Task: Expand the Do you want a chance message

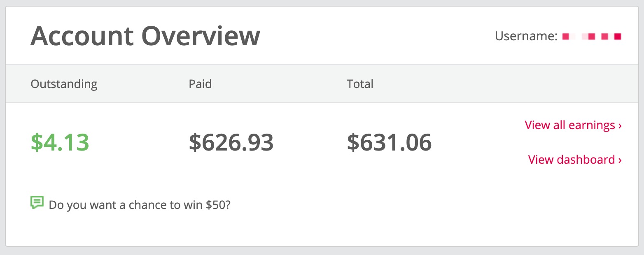Action: (140, 204)
